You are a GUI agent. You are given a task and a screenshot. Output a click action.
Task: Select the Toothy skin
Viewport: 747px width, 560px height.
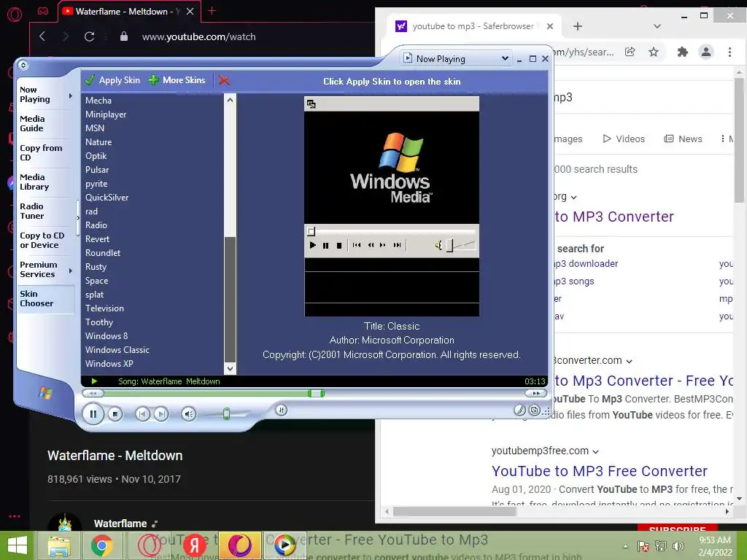pyautogui.click(x=99, y=322)
